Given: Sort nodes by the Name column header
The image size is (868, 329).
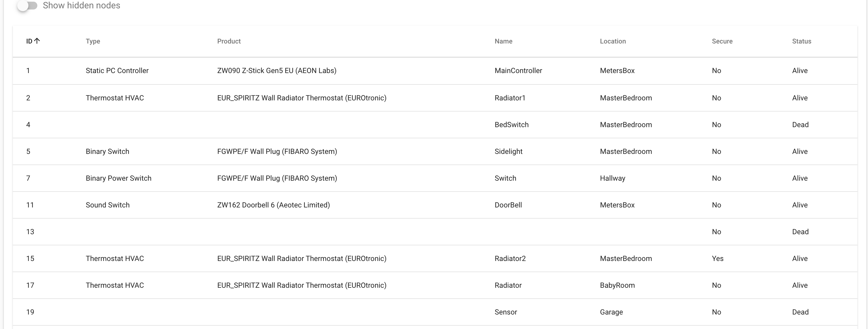Looking at the screenshot, I should click(503, 41).
